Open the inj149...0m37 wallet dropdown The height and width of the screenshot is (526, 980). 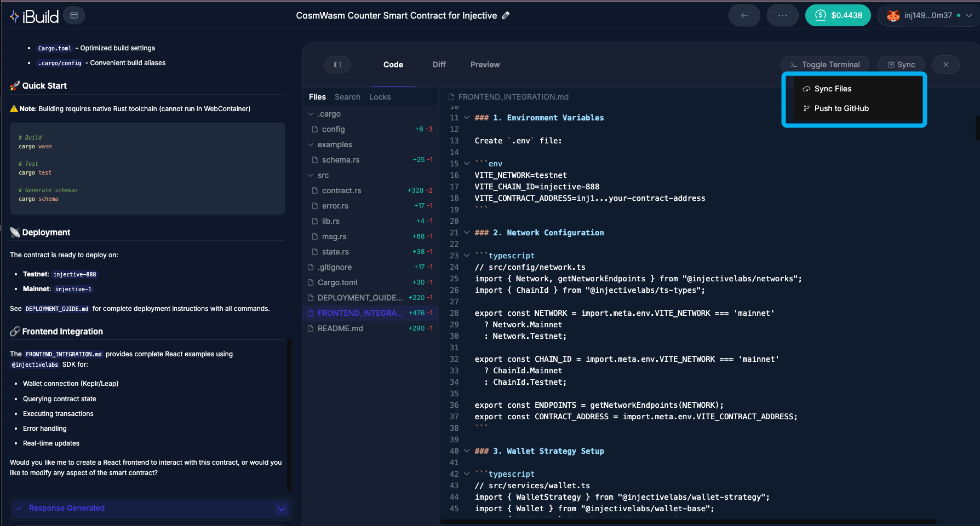(x=929, y=15)
